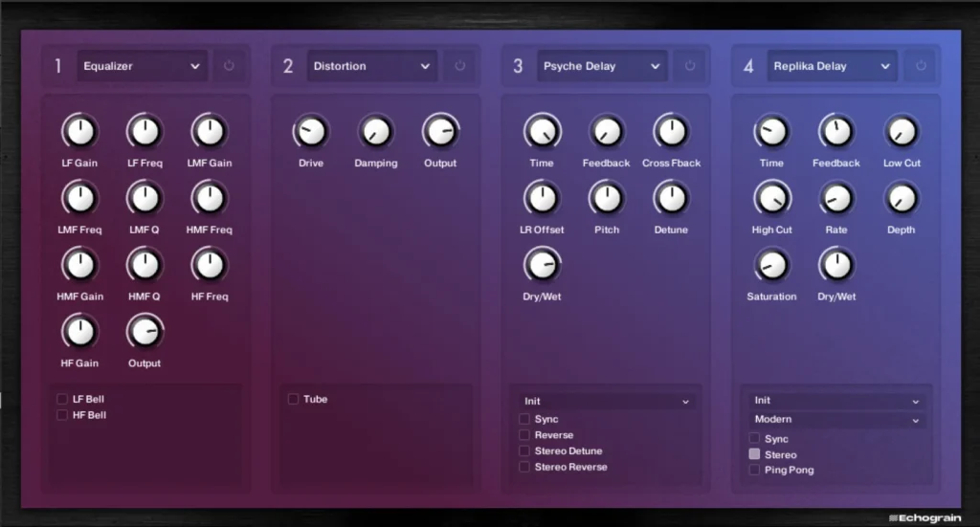Toggle power icon for Replika Delay slot
This screenshot has height=527, width=980.
point(920,66)
